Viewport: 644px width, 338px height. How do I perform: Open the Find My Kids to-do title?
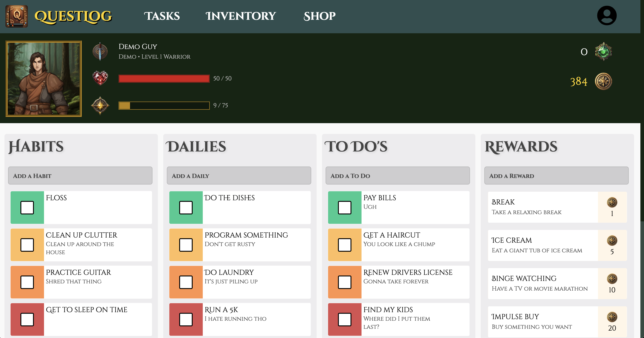(x=388, y=310)
